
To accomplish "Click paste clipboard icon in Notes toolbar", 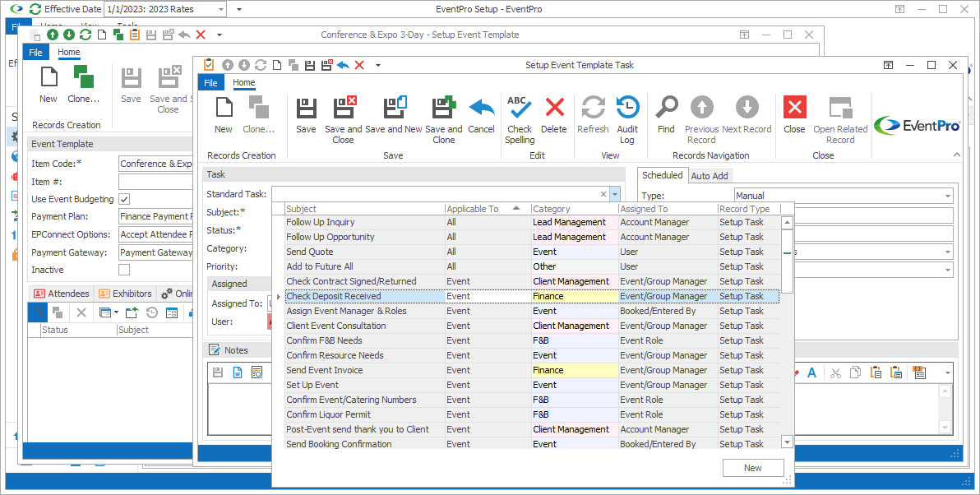I will click(x=876, y=372).
